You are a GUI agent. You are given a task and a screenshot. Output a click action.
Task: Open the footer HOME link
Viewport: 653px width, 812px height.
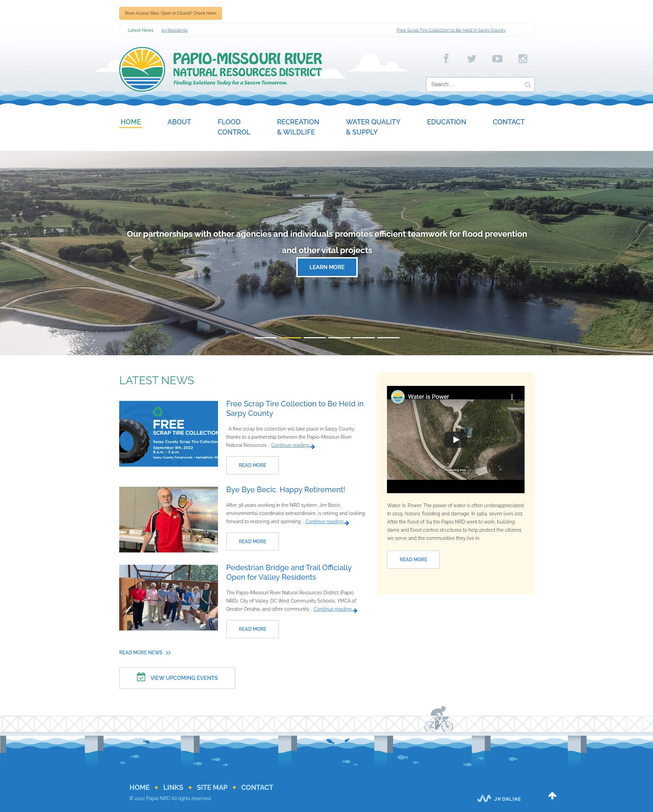139,787
